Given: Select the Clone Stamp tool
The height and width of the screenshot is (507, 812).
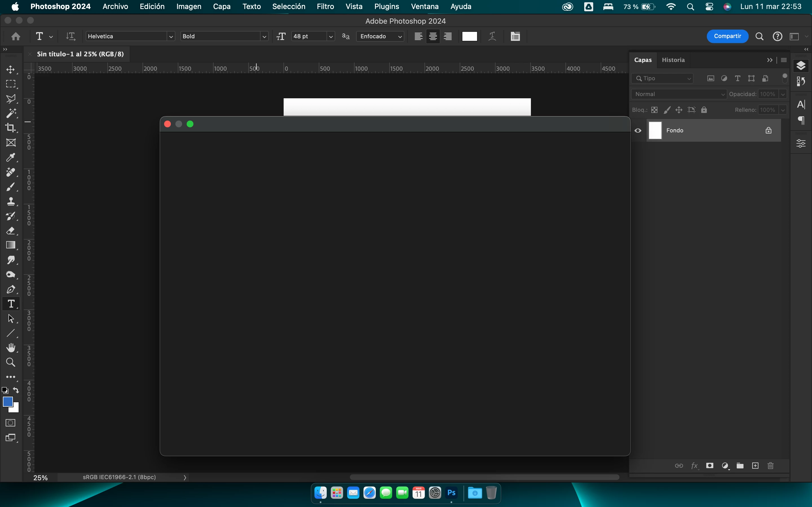Looking at the screenshot, I should [11, 201].
